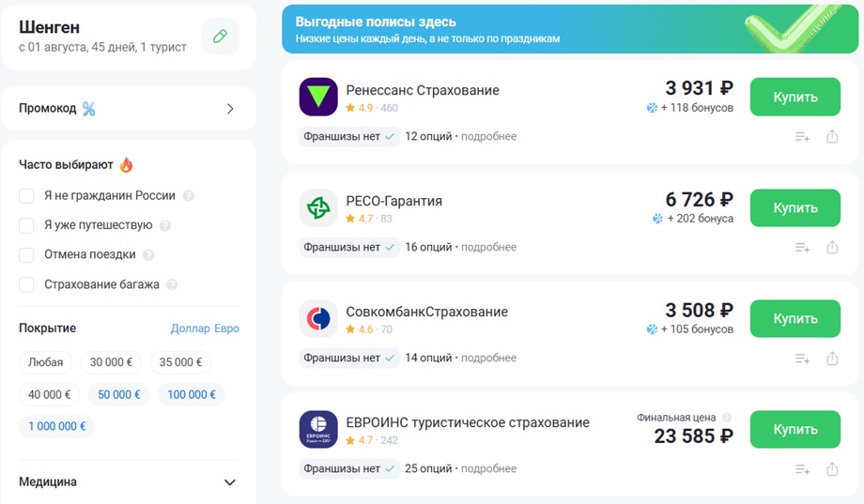Click the Выгодные полисы здесь banner

[570, 29]
